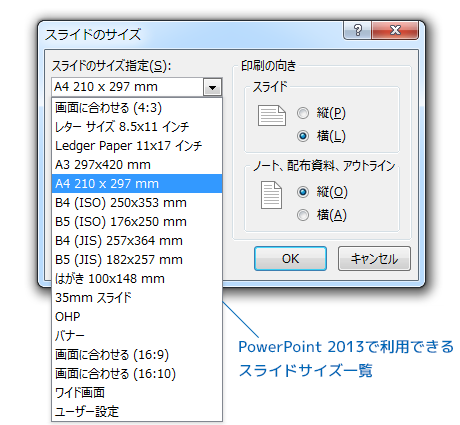Choose B4 (ISO) 250x353 mm
460x425 pixels.
137,203
